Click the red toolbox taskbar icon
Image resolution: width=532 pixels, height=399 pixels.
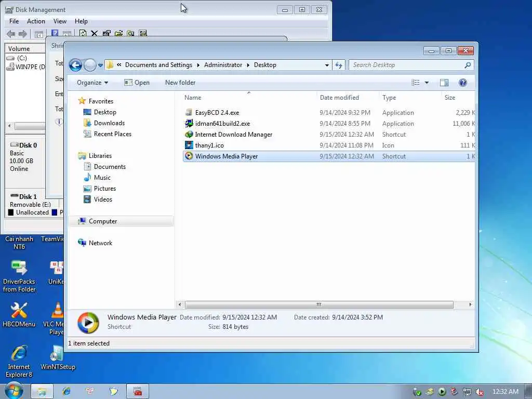point(137,392)
